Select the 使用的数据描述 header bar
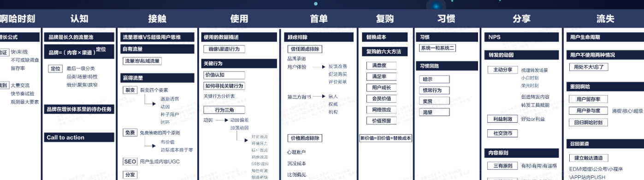Viewport: 644px width, 180px height. pyautogui.click(x=239, y=37)
